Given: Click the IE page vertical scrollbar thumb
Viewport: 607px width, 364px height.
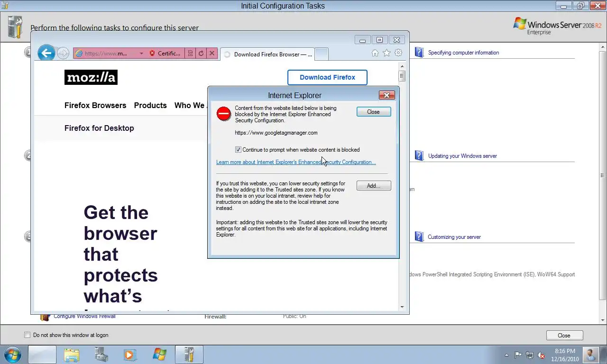Looking at the screenshot, I should pos(402,76).
